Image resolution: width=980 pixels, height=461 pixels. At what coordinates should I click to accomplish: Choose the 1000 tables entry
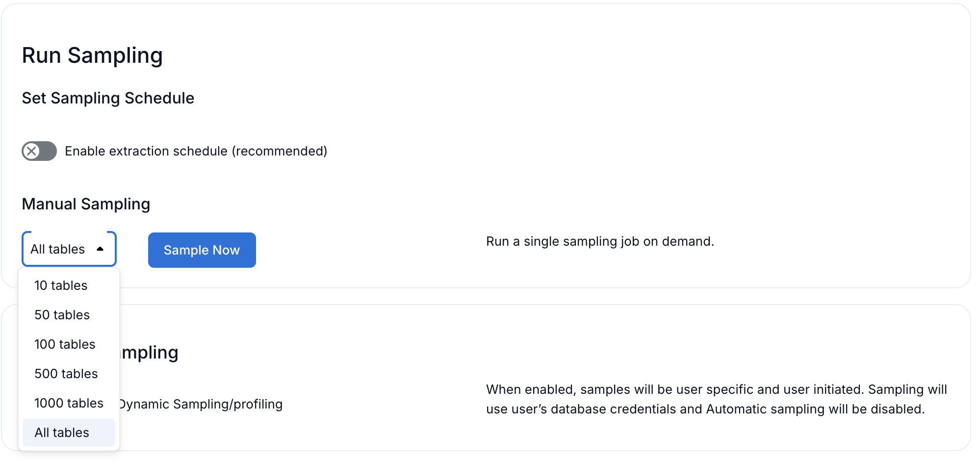click(x=69, y=403)
